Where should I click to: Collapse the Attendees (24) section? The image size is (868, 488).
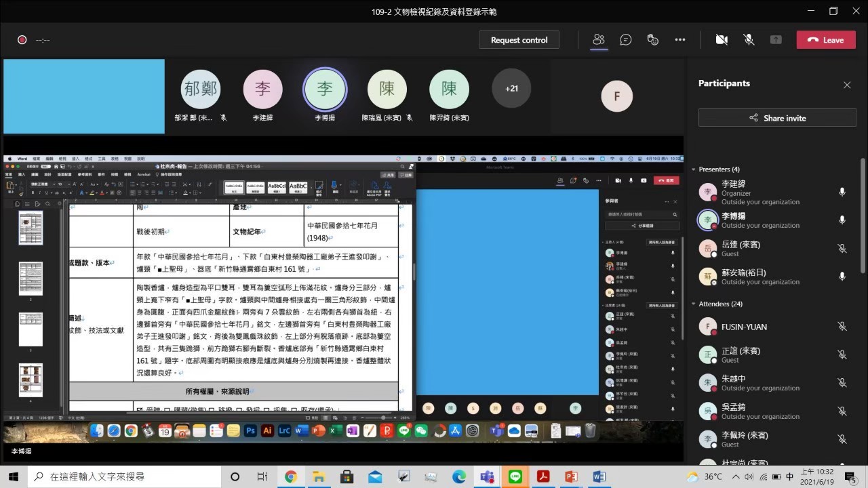(x=694, y=304)
